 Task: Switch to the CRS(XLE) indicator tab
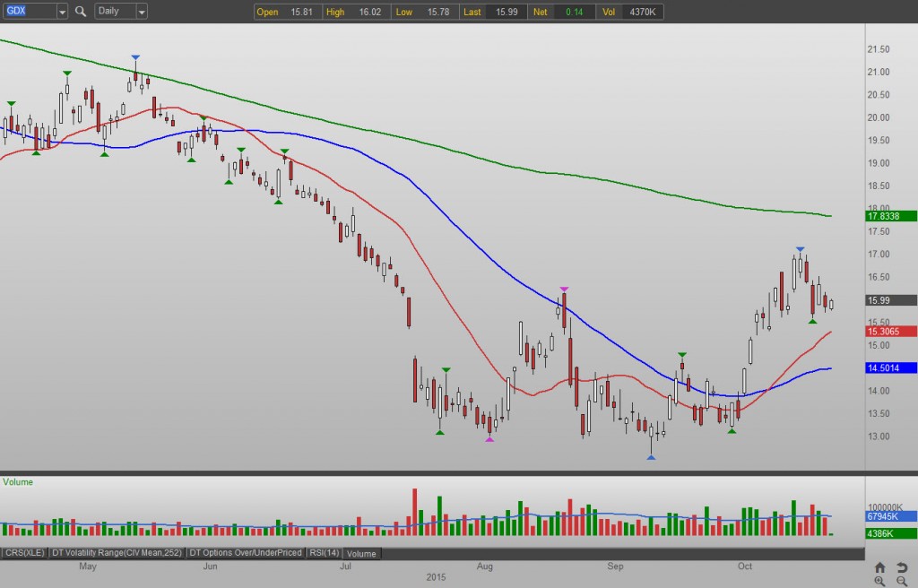(24, 553)
